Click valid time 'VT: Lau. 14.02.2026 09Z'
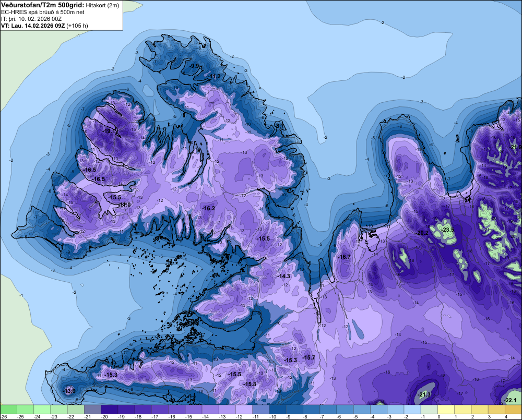This screenshot has height=420, width=522. [33, 26]
